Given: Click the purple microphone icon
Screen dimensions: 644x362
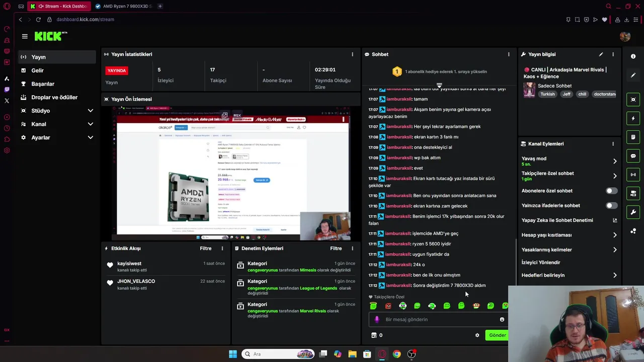Looking at the screenshot, I should click(377, 319).
